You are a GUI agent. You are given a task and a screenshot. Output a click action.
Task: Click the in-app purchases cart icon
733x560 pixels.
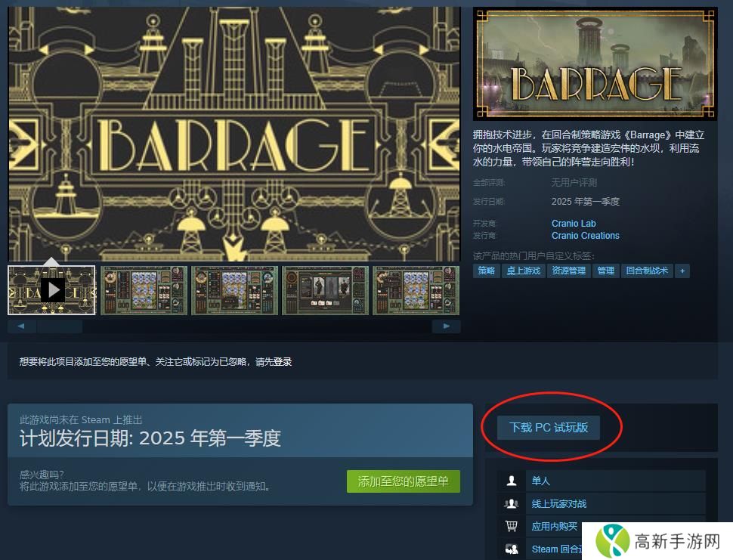tap(512, 526)
